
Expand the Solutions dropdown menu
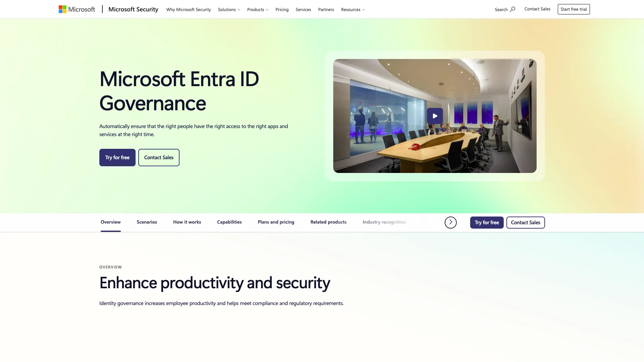(x=229, y=9)
